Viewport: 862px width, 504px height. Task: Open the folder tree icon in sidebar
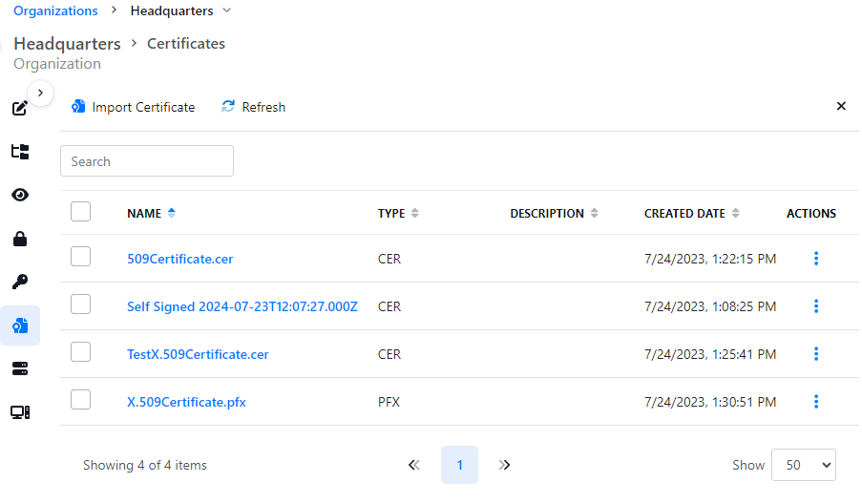point(19,152)
